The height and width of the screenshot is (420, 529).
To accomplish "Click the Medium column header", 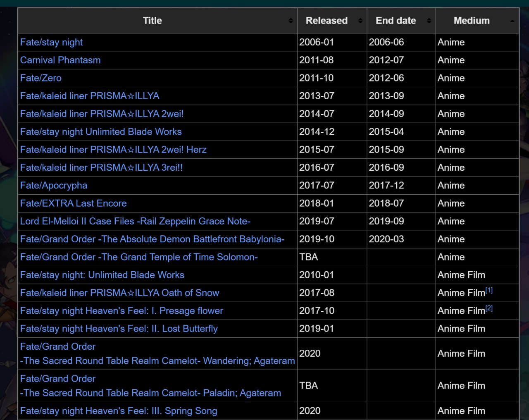I will (x=477, y=21).
